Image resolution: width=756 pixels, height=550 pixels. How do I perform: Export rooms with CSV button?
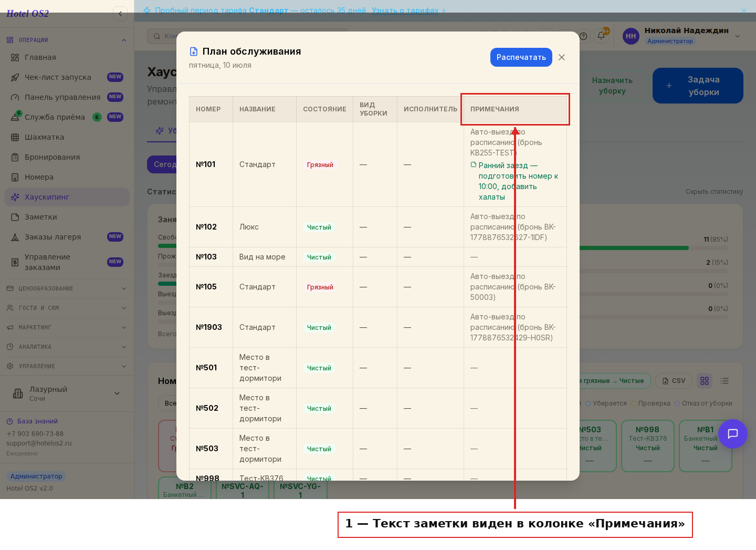point(674,381)
